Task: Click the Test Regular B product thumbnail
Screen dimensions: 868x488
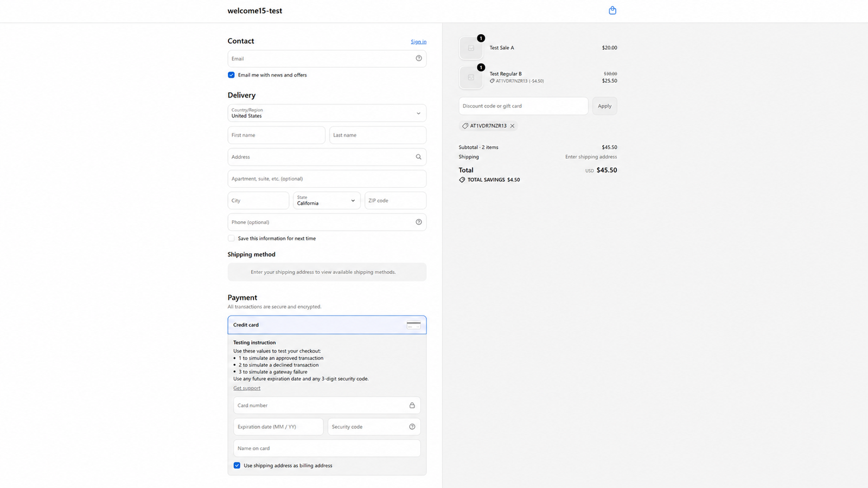Action: click(471, 78)
